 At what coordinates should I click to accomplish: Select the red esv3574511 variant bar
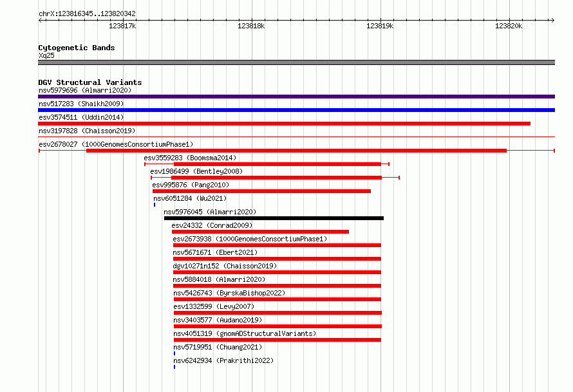(285, 124)
